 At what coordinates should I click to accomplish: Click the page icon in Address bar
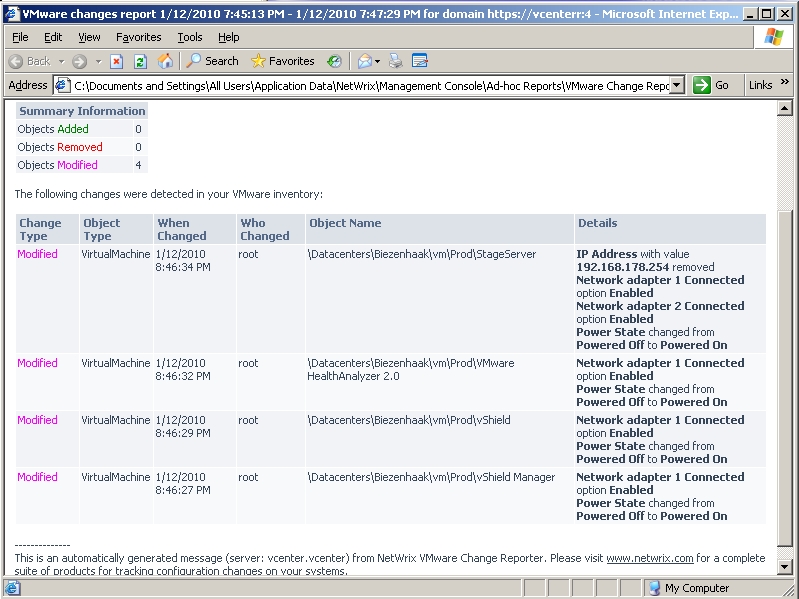tap(62, 85)
